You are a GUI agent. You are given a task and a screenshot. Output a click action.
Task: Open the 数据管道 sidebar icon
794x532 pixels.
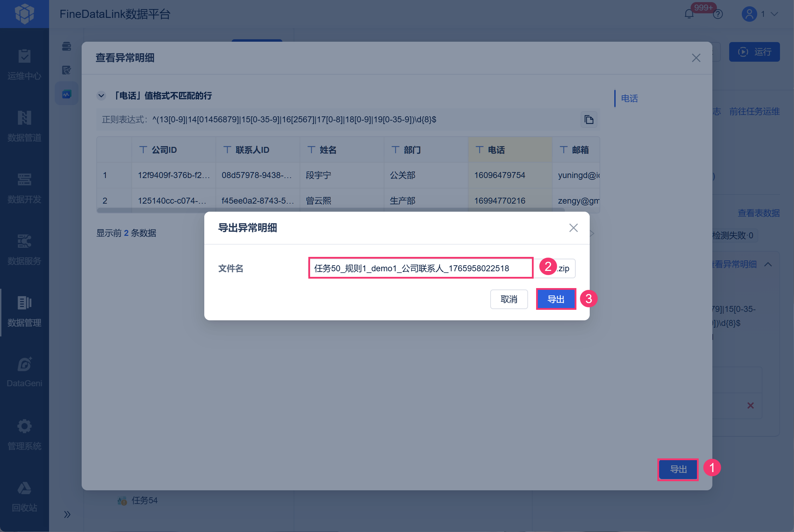coord(24,118)
